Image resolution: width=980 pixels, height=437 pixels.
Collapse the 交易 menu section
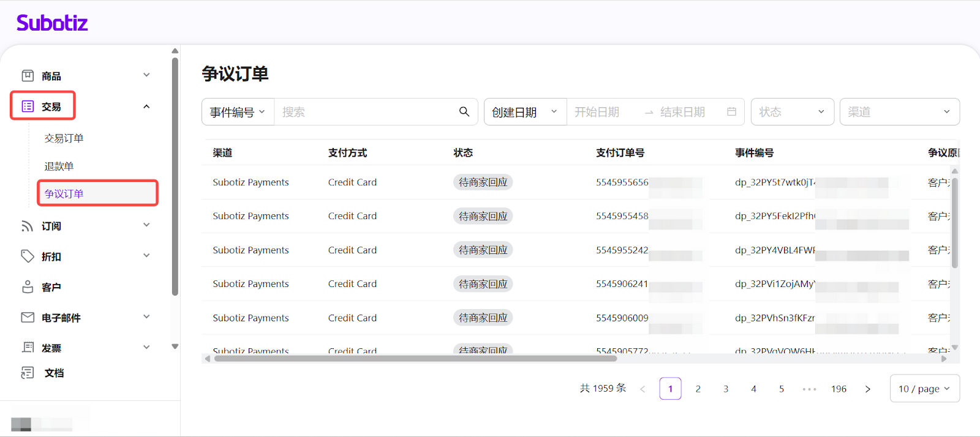pos(146,106)
